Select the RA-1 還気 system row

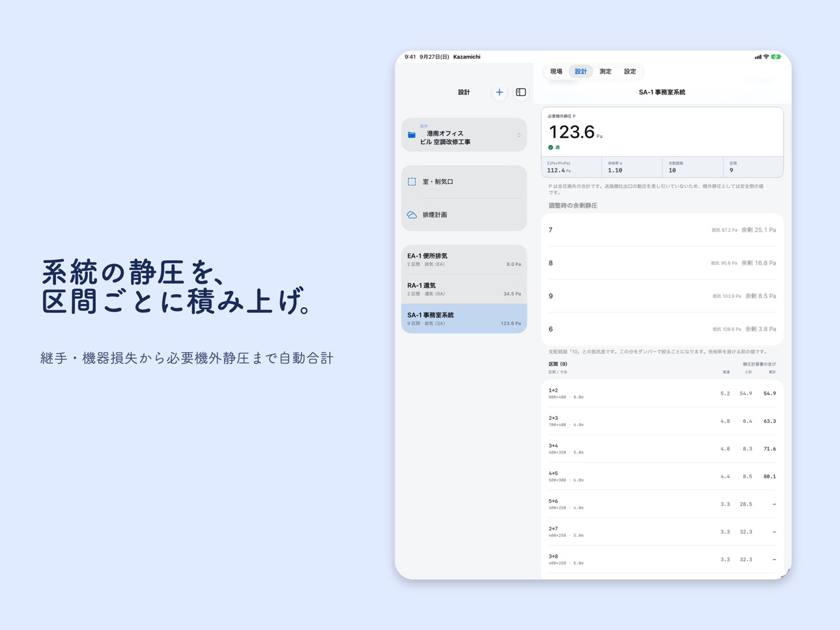click(x=464, y=289)
